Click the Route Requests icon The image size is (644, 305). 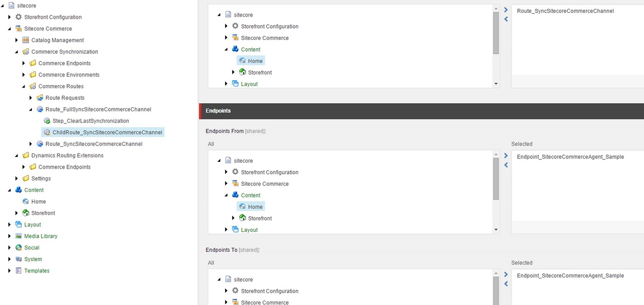pyautogui.click(x=40, y=98)
